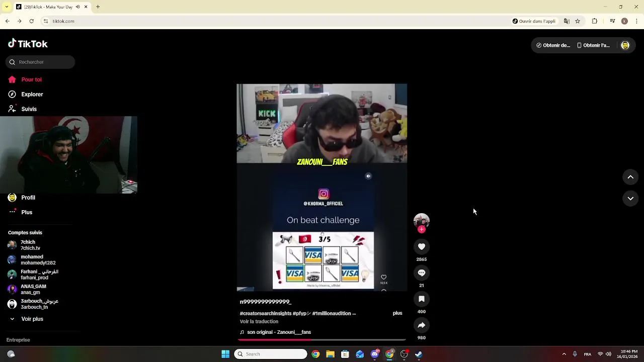The height and width of the screenshot is (362, 644).
Task: Open the comments bubble showing 21
Action: pyautogui.click(x=422, y=273)
